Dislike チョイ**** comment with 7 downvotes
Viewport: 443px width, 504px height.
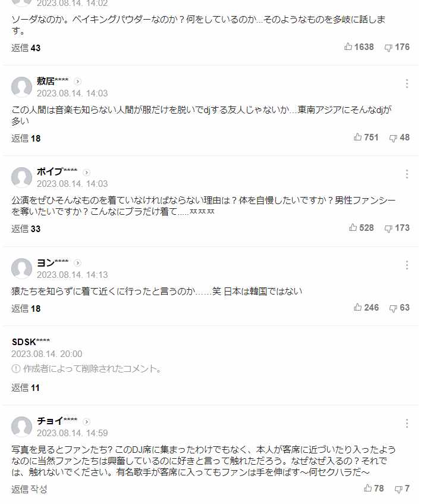tap(402, 489)
